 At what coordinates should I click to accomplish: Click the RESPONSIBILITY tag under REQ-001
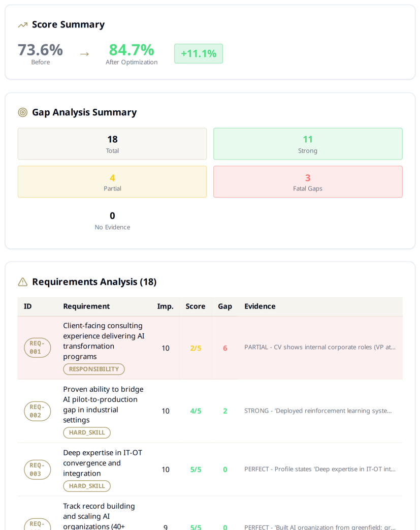(x=93, y=369)
